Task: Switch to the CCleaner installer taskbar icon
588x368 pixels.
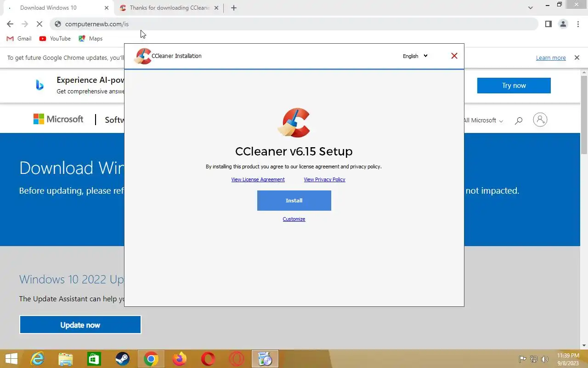Action: 265,359
